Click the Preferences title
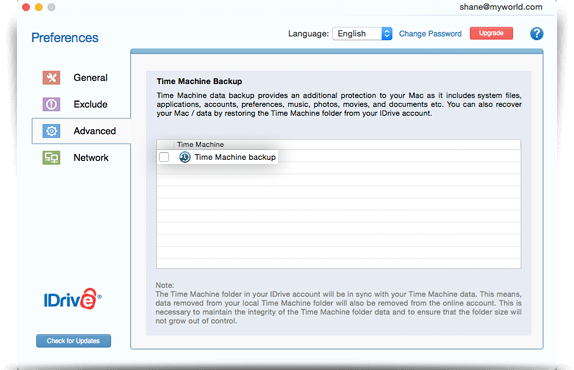This screenshot has width=574, height=370. click(x=65, y=38)
